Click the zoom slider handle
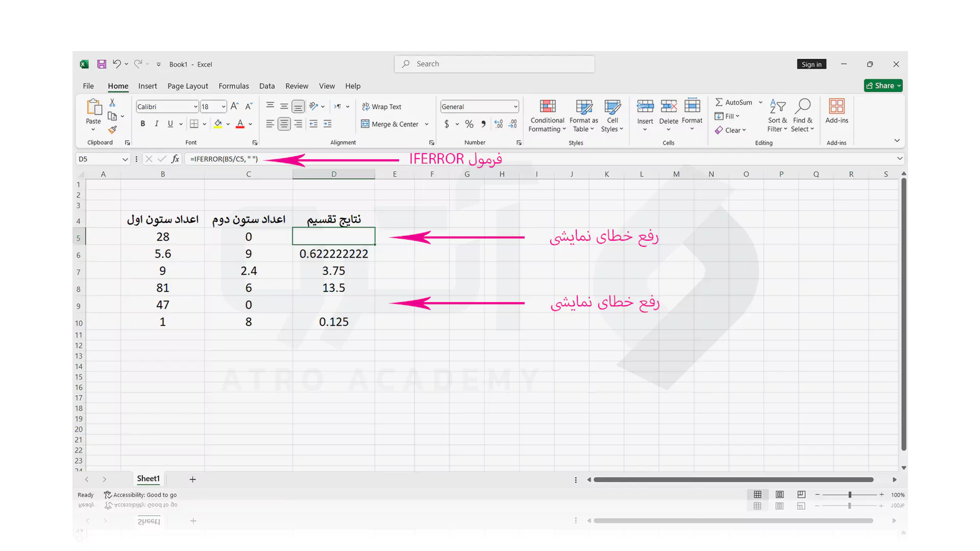Image resolution: width=980 pixels, height=551 pixels. [850, 494]
